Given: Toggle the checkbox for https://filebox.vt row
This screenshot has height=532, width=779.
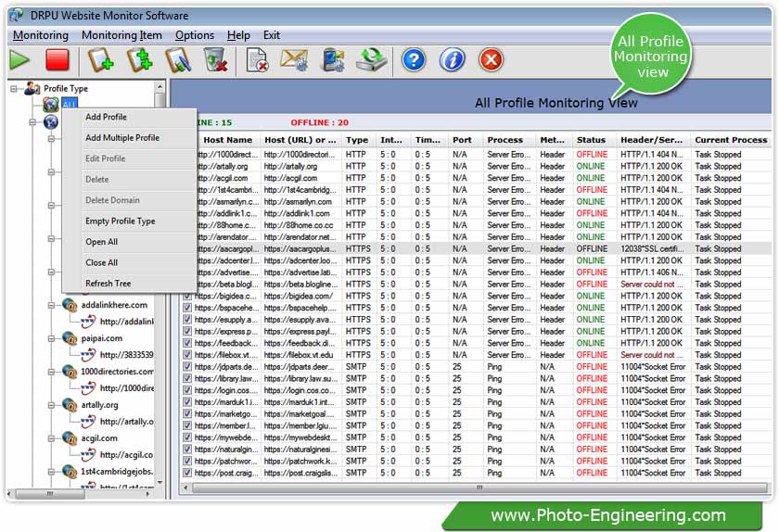Looking at the screenshot, I should (x=187, y=355).
